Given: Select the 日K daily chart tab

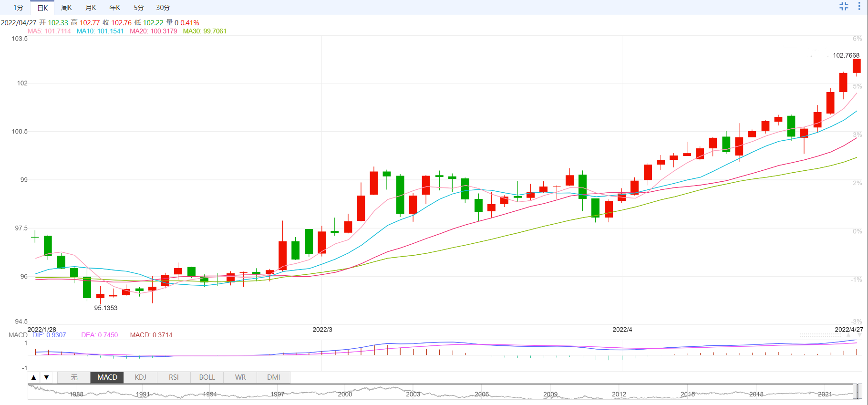Looking at the screenshot, I should coord(42,8).
